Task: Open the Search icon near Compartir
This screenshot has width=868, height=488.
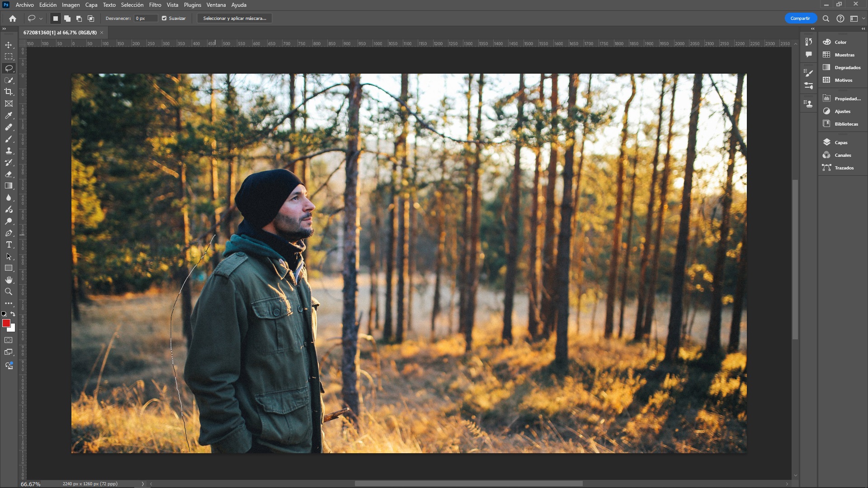Action: [826, 19]
